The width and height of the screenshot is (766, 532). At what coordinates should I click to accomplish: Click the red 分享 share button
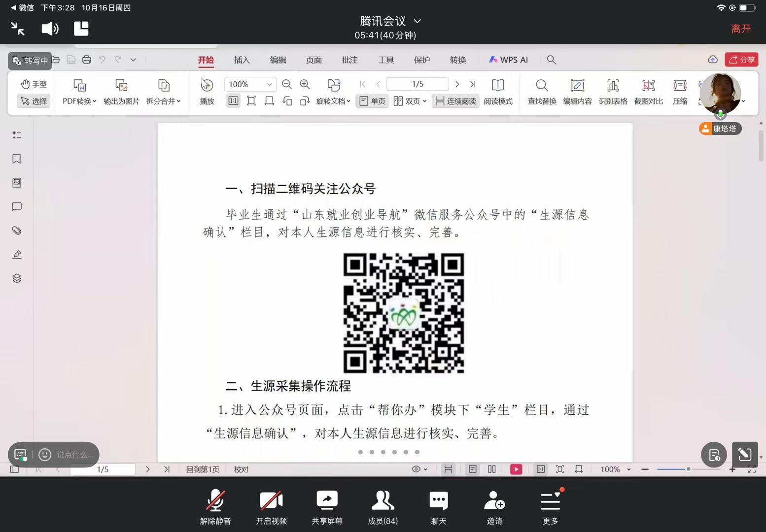point(741,60)
